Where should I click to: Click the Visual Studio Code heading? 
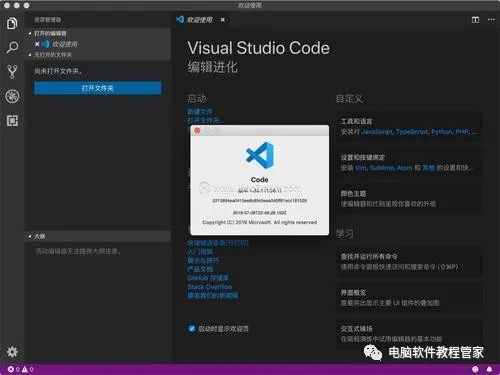[x=258, y=48]
